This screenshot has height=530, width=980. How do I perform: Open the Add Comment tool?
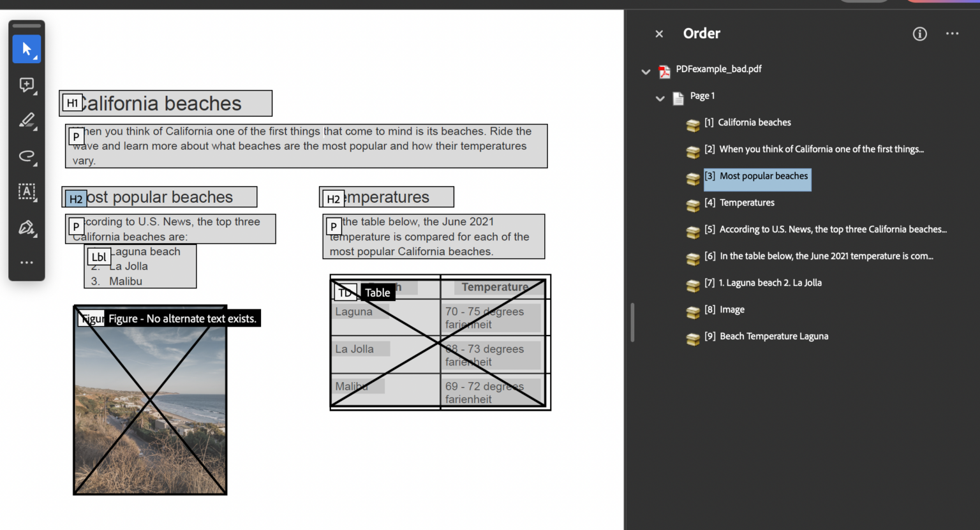click(x=26, y=85)
